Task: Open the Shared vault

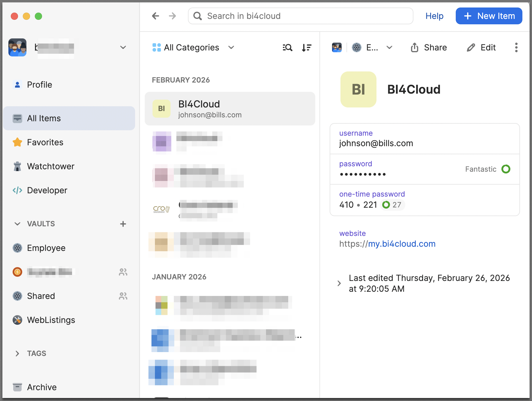Action: [x=69, y=296]
